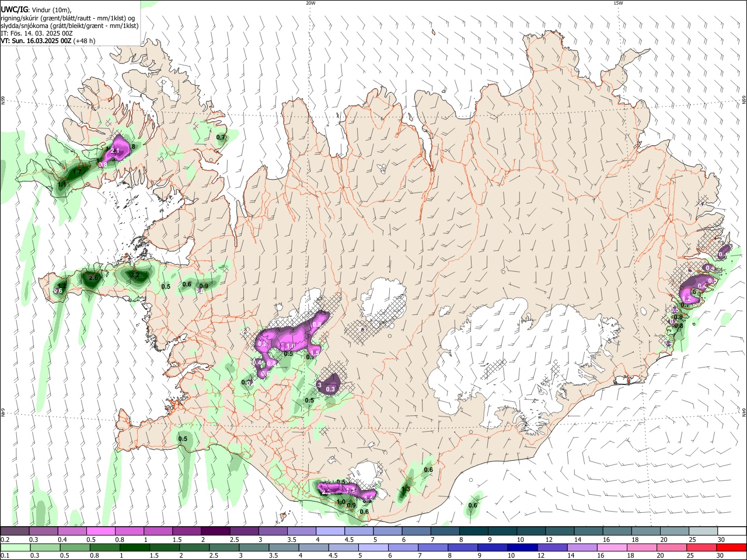Click the '2.1' snowfall value in the Westfjords
The image size is (747, 560).
click(115, 151)
